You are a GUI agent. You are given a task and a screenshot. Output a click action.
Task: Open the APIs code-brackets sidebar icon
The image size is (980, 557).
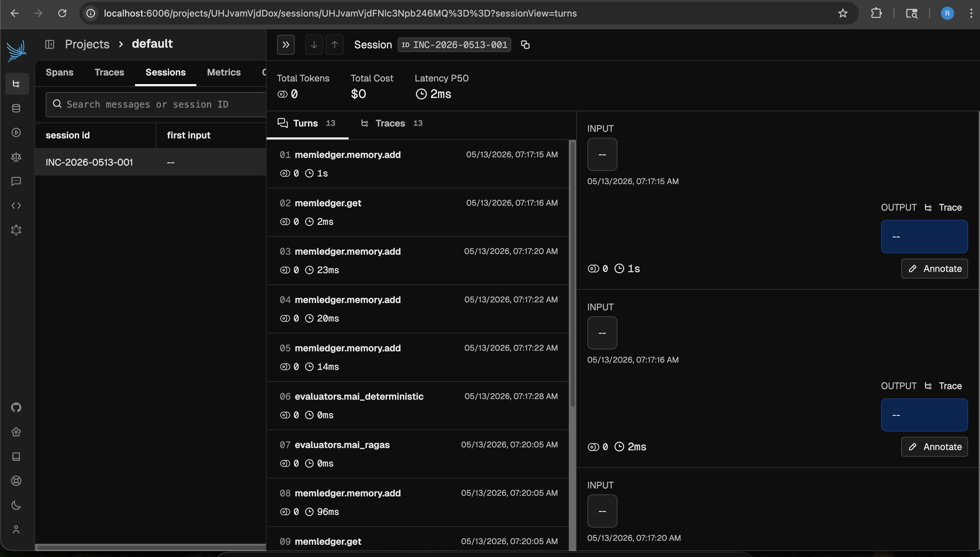17,206
